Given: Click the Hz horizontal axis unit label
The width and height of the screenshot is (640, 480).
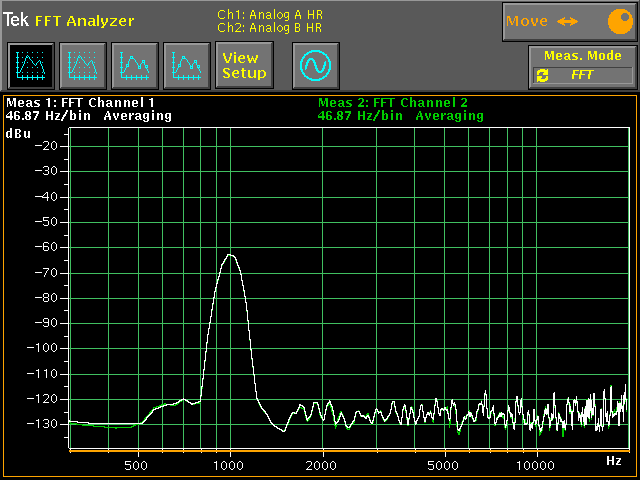Looking at the screenshot, I should coord(613,460).
